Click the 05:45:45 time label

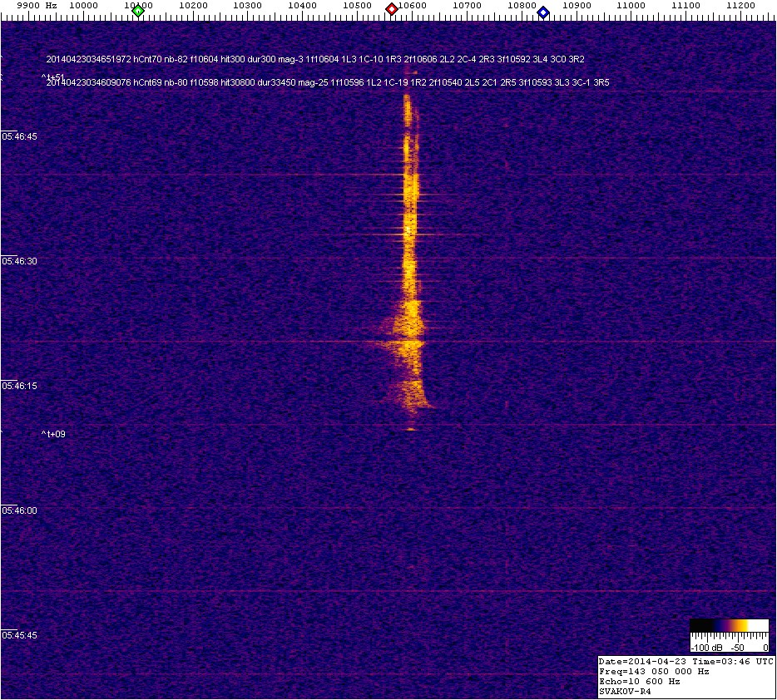18,635
